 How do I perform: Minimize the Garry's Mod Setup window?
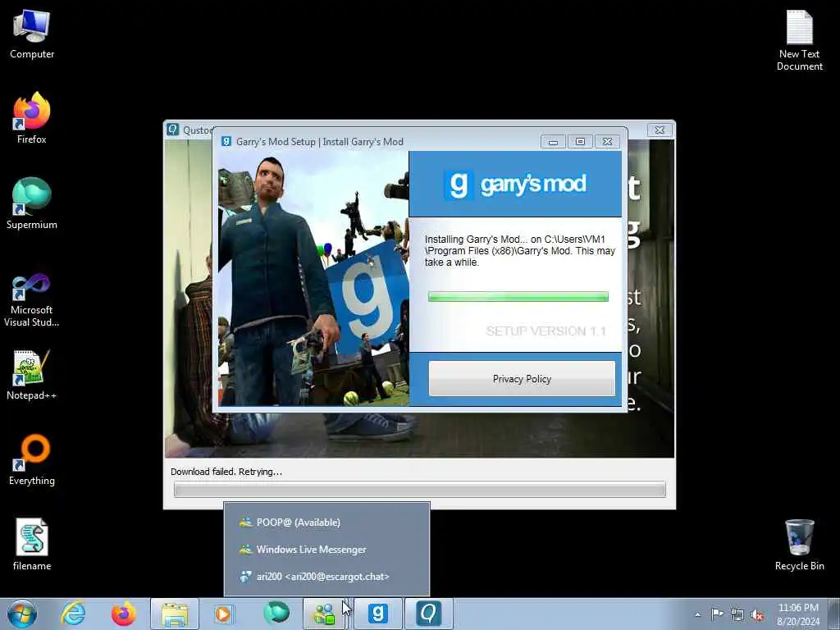(x=554, y=142)
